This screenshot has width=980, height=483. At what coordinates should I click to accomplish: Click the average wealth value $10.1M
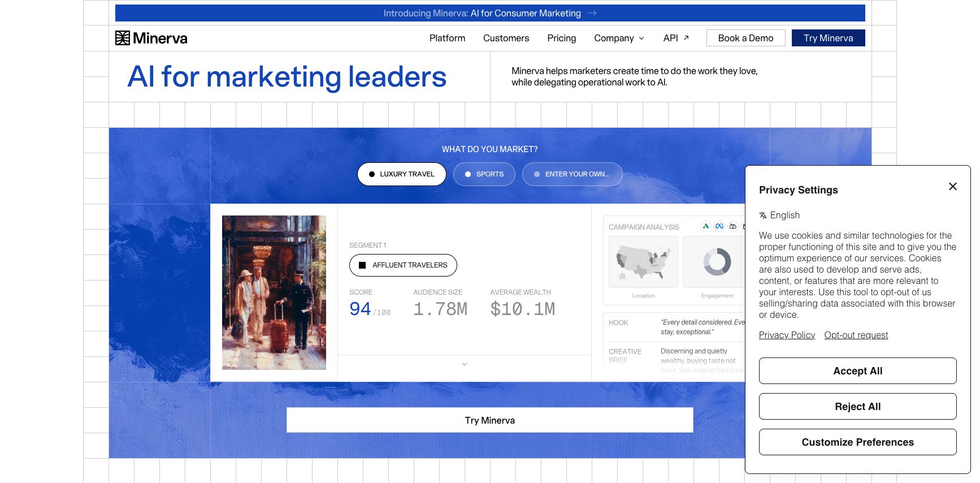click(523, 309)
